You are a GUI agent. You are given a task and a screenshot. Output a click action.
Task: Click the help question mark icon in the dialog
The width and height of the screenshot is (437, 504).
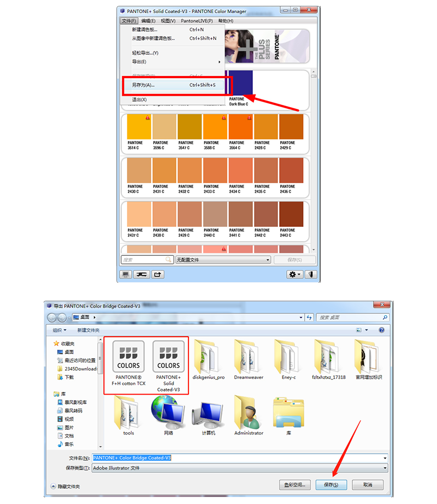pos(381,330)
